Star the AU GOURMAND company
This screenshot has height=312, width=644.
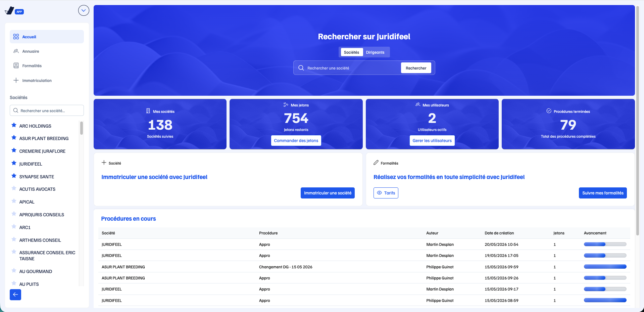(14, 271)
